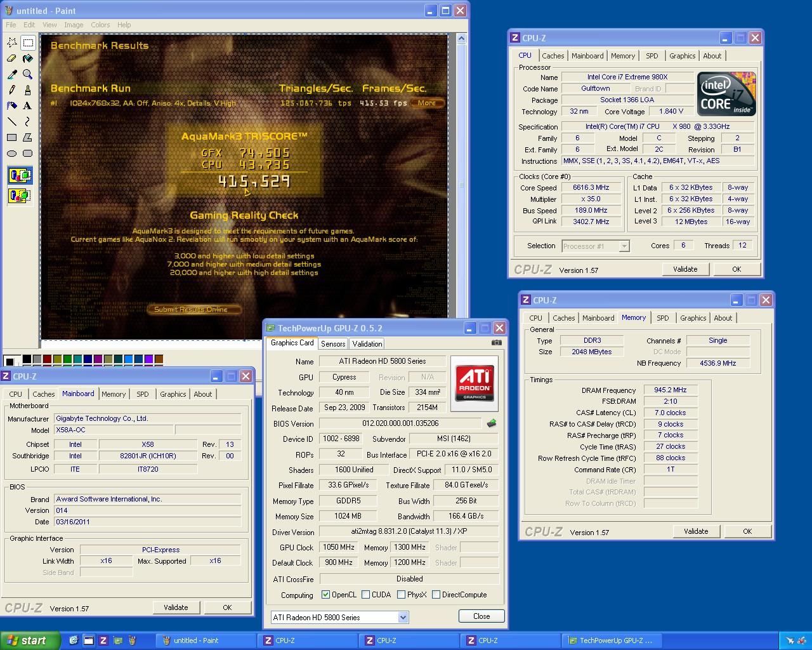
Task: Click Internet Explorer quick launch icon
Action: pyautogui.click(x=74, y=640)
